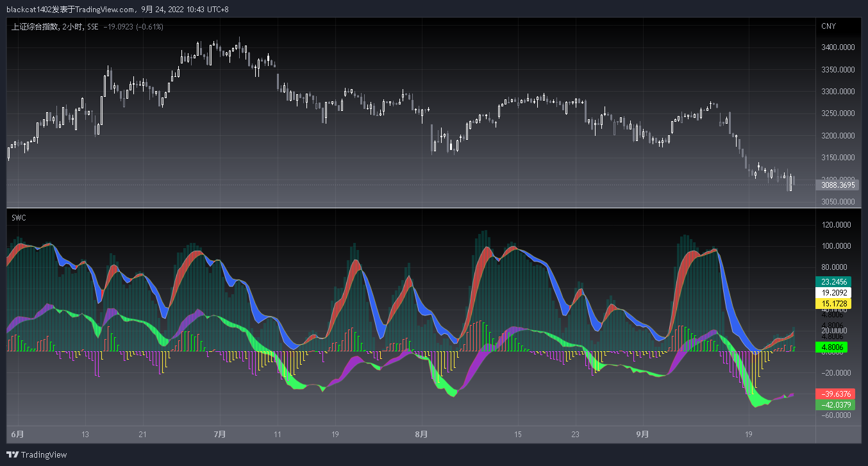868x466 pixels.
Task: Click the SWC indicator label
Action: pyautogui.click(x=19, y=218)
